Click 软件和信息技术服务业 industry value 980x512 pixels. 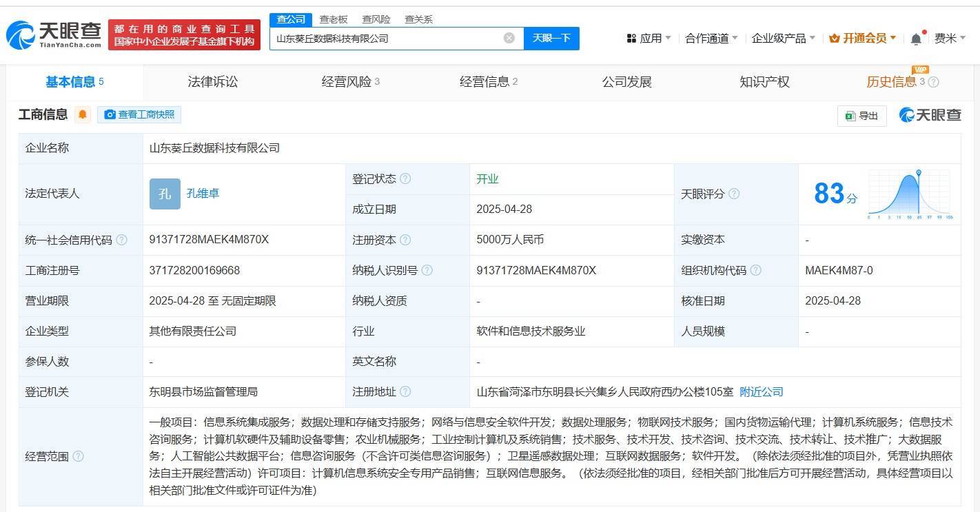coord(531,331)
